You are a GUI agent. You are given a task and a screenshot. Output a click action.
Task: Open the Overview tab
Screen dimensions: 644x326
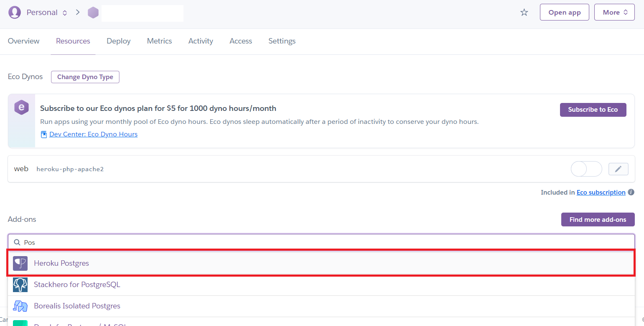tap(24, 41)
